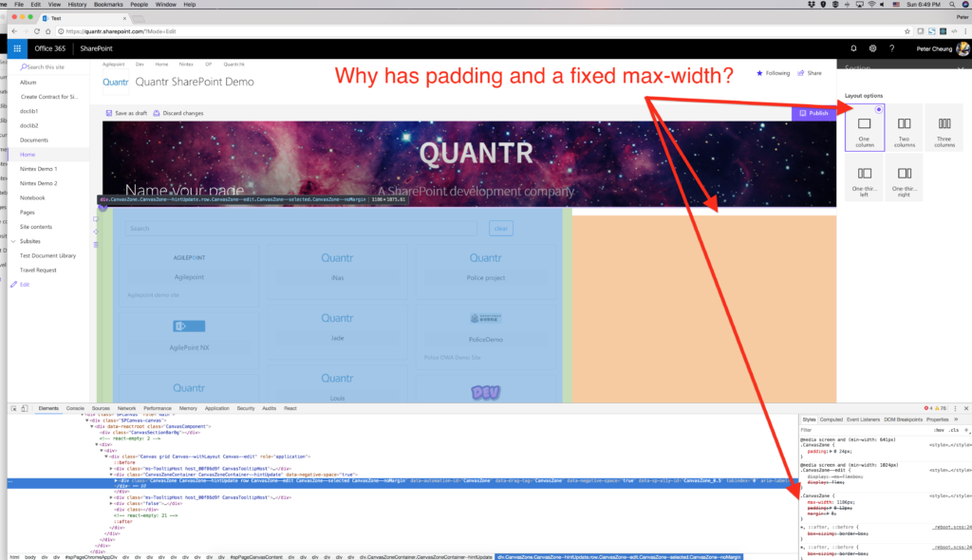Open the Event Listeners tab
The height and width of the screenshot is (560, 972).
tap(863, 420)
